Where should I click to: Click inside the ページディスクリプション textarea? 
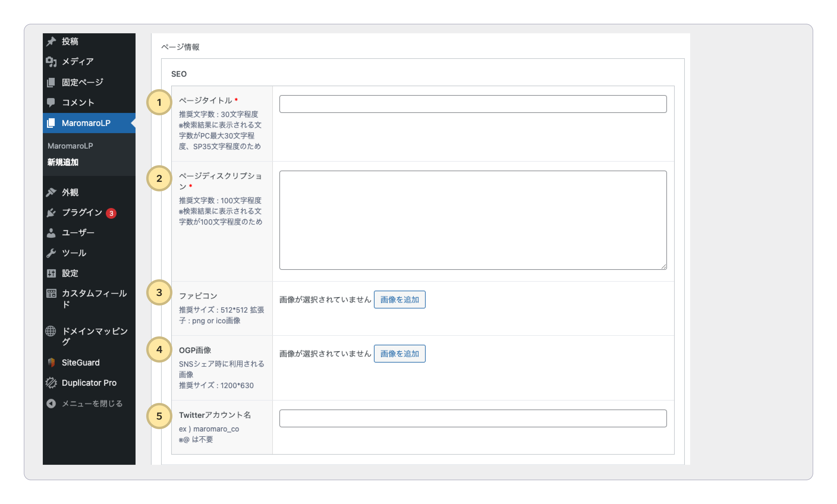[x=473, y=220]
